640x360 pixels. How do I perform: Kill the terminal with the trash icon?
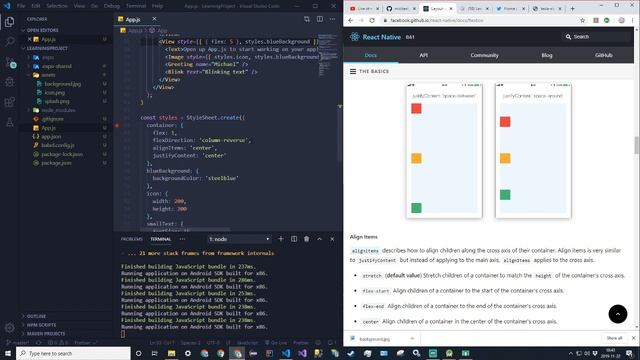(x=307, y=239)
